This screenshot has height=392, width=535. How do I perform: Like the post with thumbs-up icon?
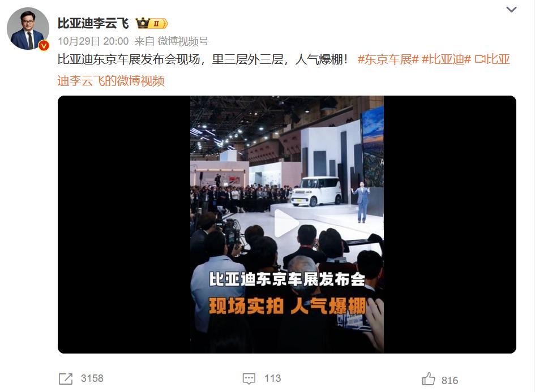pos(429,378)
